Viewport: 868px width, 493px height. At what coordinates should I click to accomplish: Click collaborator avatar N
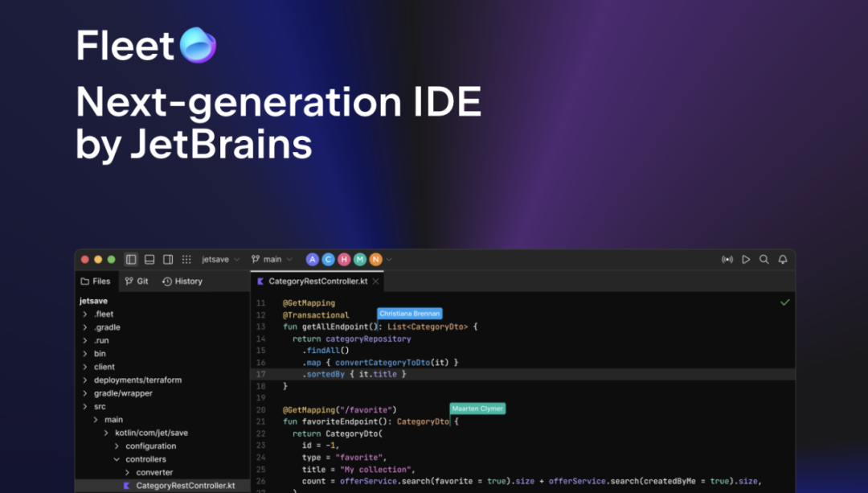tap(376, 259)
